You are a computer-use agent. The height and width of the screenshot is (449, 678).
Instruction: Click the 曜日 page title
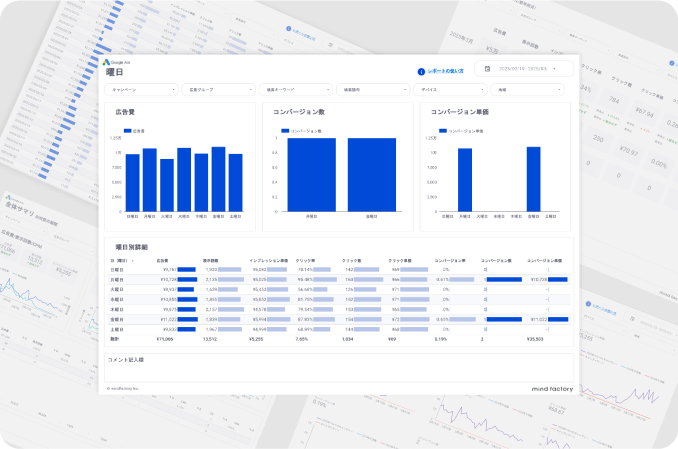click(115, 72)
